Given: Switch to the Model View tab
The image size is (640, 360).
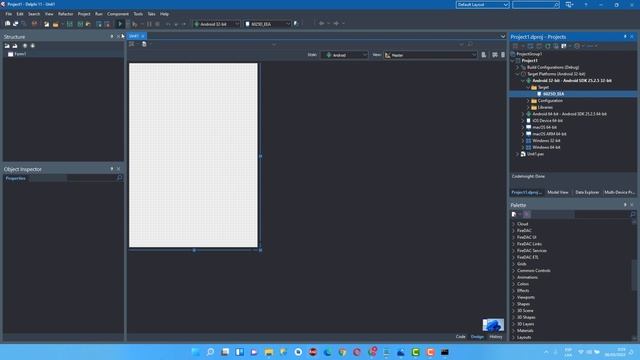Looking at the screenshot, I should pos(558,192).
